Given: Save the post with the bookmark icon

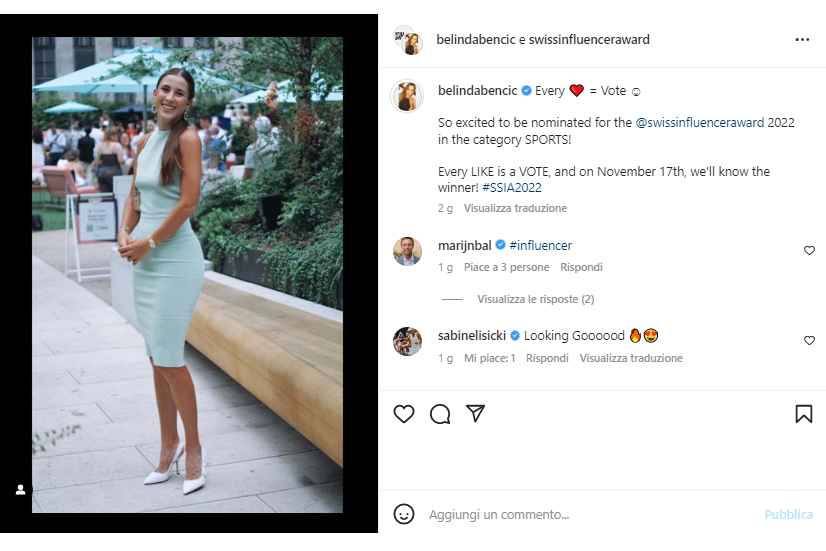Looking at the screenshot, I should tap(803, 414).
